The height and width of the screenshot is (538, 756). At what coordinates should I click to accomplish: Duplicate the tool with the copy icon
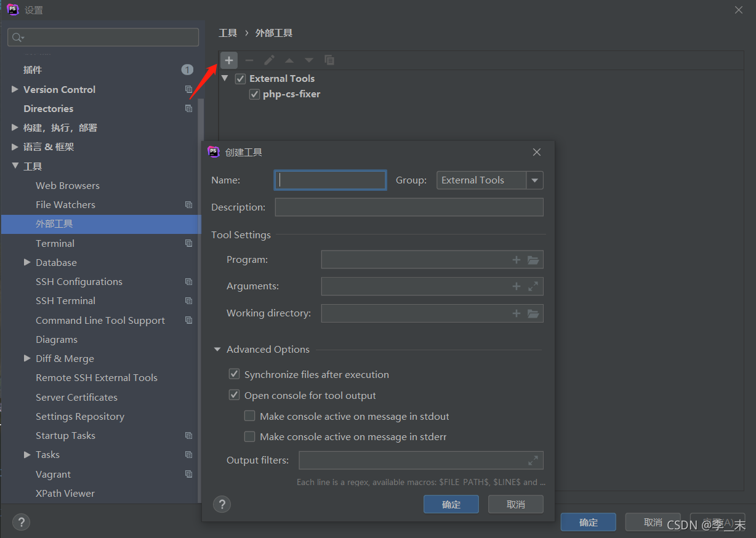329,60
